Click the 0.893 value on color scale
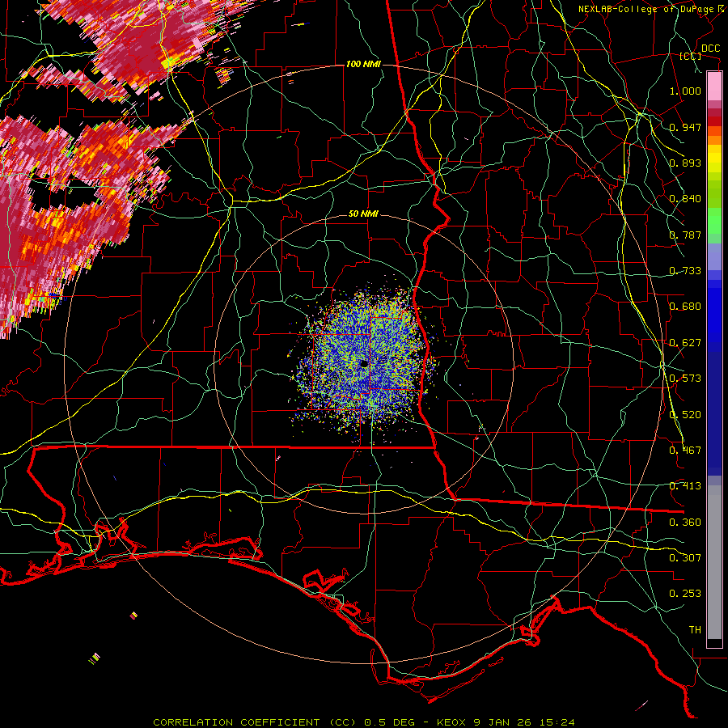This screenshot has height=728, width=728. tap(685, 163)
